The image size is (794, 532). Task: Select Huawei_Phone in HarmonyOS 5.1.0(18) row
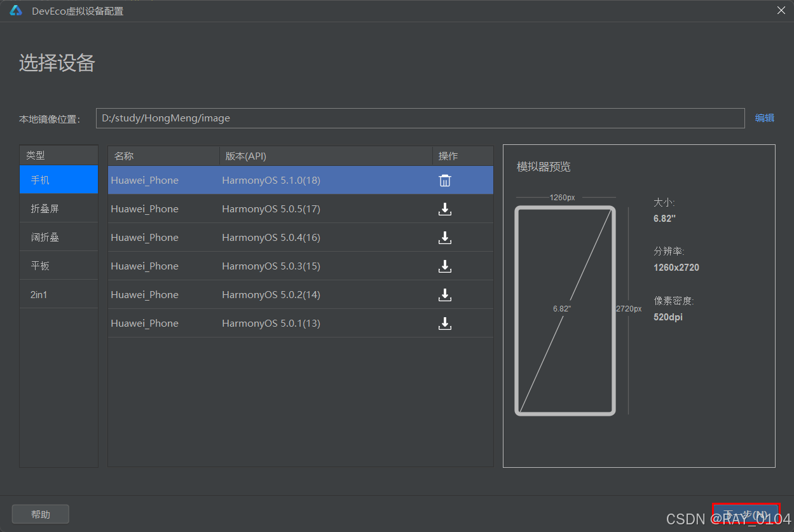[144, 181]
